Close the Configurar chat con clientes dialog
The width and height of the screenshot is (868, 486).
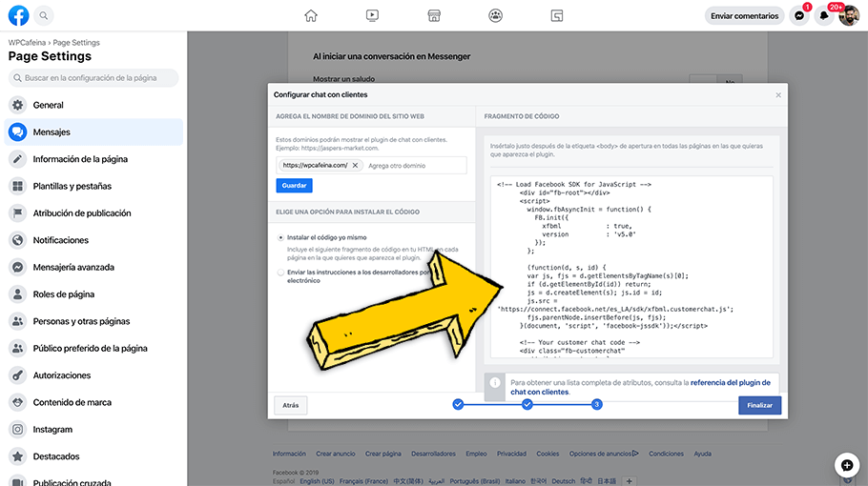(778, 95)
